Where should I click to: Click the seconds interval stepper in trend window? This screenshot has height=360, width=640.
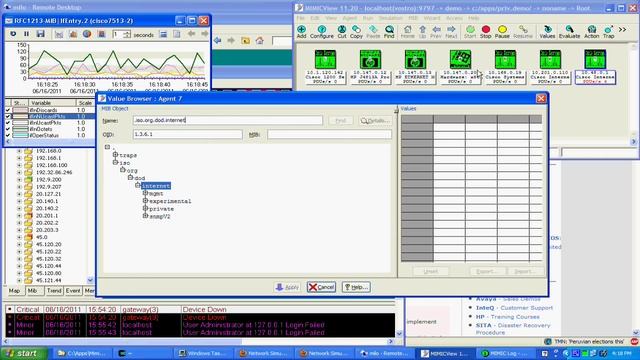click(x=127, y=35)
